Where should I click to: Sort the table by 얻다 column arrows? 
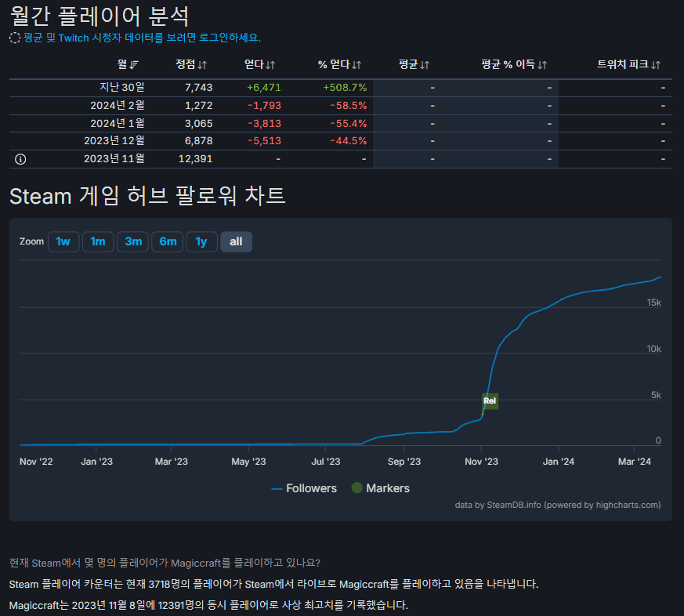coord(272,65)
